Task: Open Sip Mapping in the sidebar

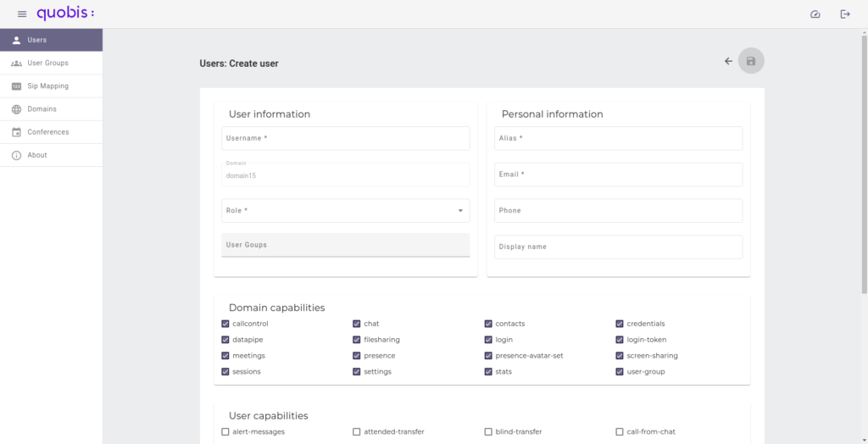Action: pyautogui.click(x=48, y=86)
